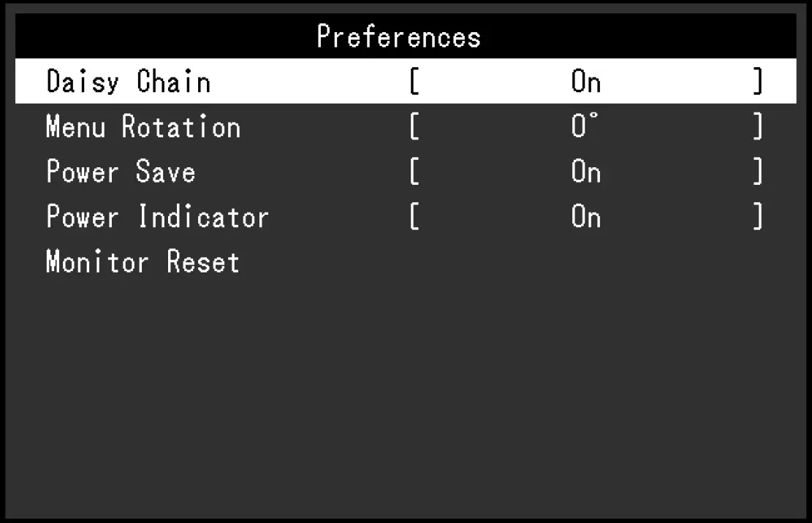
Task: Click the left bracket beside Power Save
Action: click(x=414, y=172)
